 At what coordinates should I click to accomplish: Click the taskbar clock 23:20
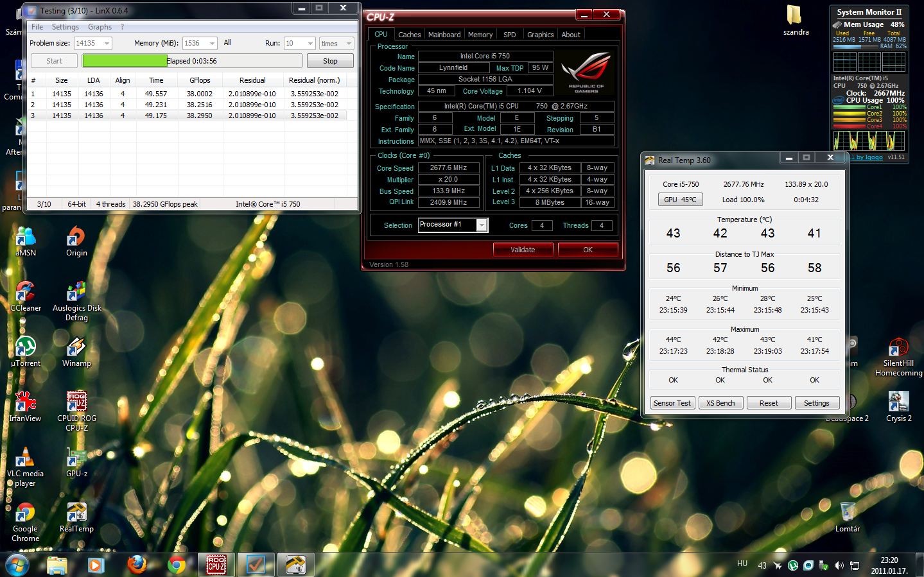tap(889, 560)
